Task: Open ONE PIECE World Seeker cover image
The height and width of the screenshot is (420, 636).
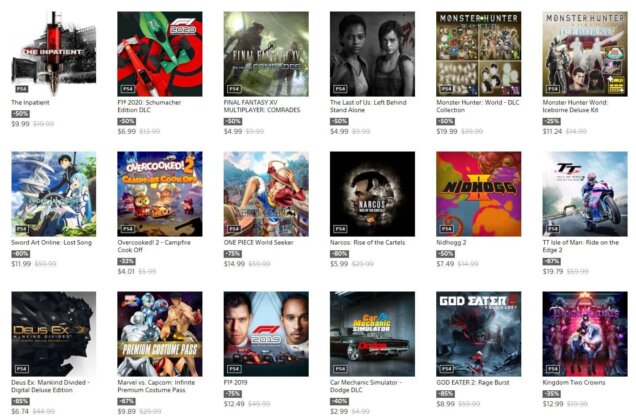Action: coord(266,194)
